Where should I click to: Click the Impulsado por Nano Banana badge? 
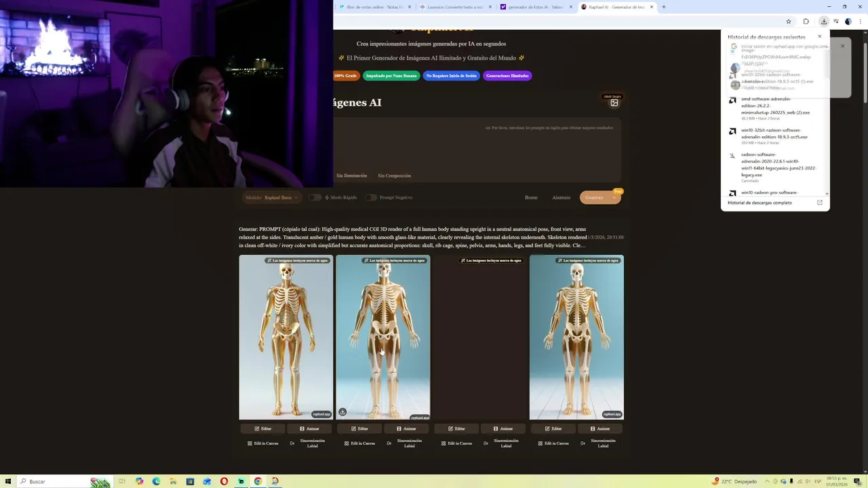point(391,76)
